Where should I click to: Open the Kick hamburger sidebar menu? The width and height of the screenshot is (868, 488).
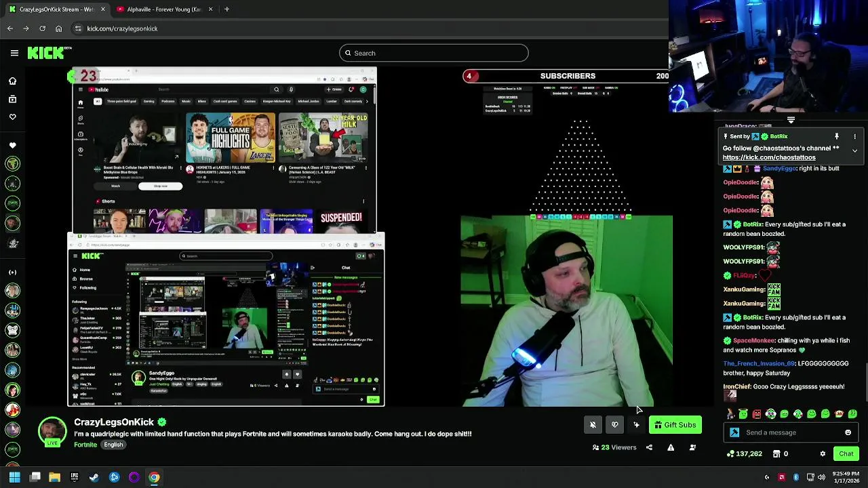pos(14,53)
